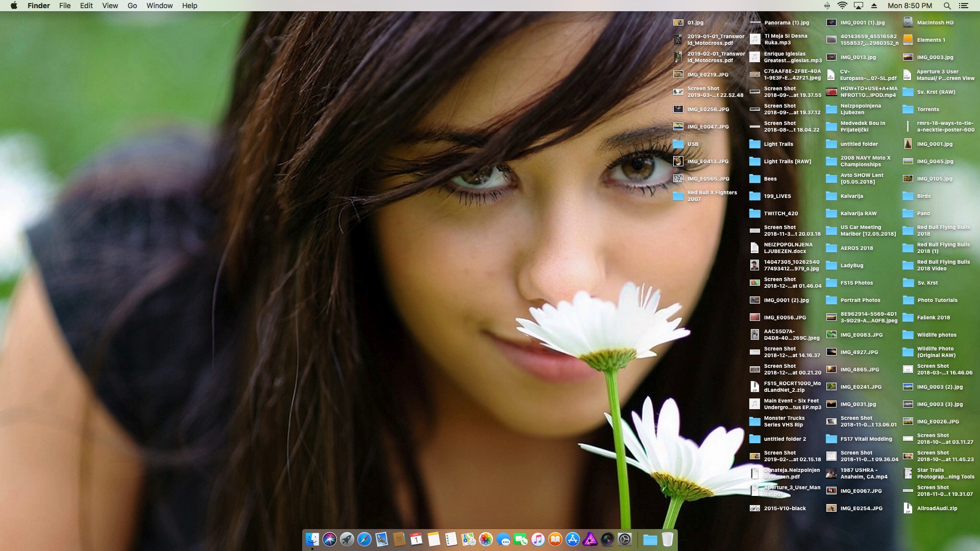The width and height of the screenshot is (980, 551).
Task: Open the AirPlay display menu icon
Action: 859,6
